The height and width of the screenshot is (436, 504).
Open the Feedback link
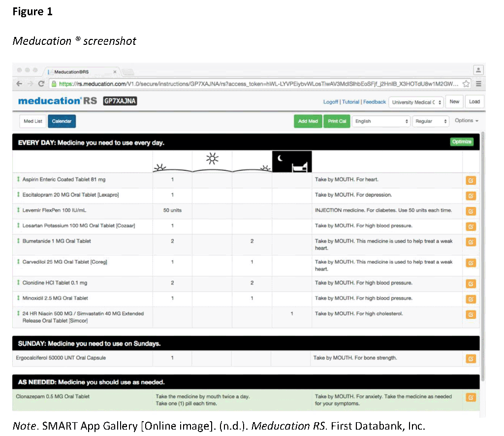pos(375,102)
